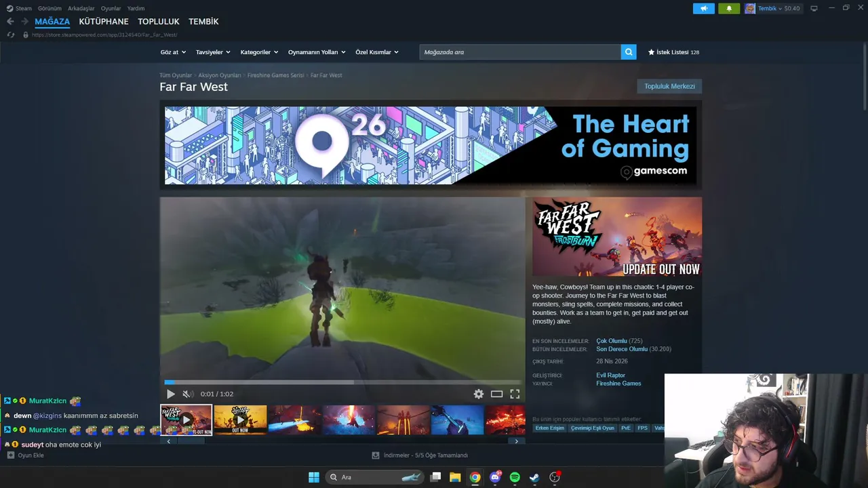This screenshot has height=488, width=868.
Task: Open the İstek Listesi wishlist
Action: [673, 52]
